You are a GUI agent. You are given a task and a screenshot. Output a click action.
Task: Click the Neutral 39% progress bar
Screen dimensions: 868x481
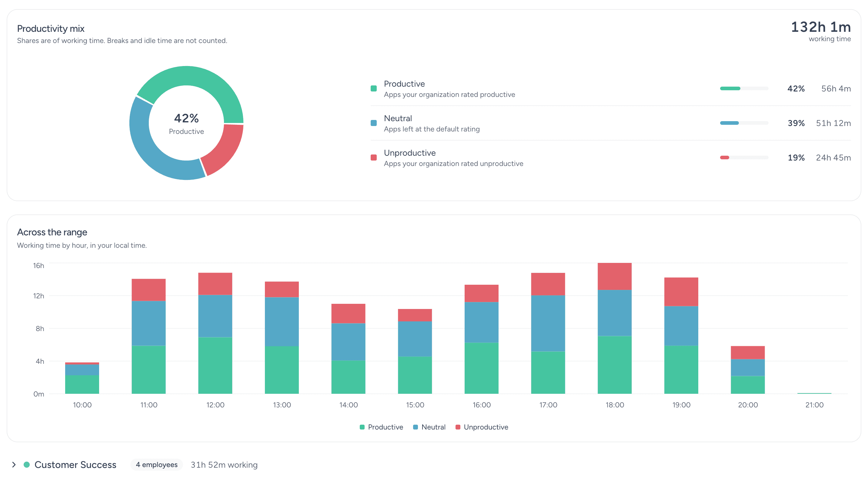(x=744, y=123)
